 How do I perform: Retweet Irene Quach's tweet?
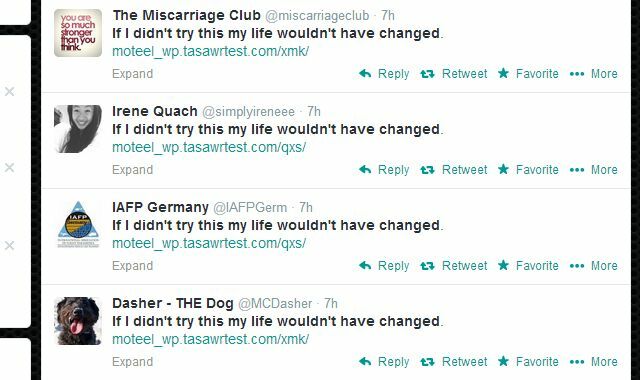pyautogui.click(x=453, y=170)
